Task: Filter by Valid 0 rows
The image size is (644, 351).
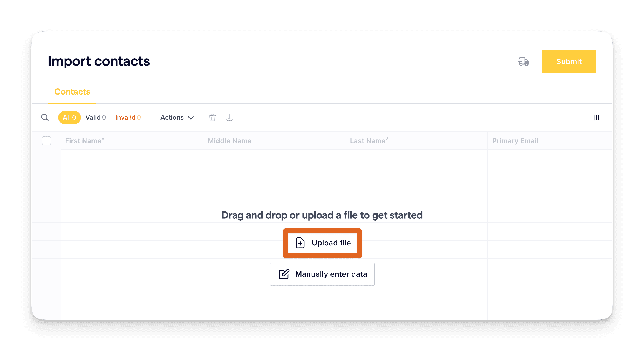Action: (x=96, y=117)
